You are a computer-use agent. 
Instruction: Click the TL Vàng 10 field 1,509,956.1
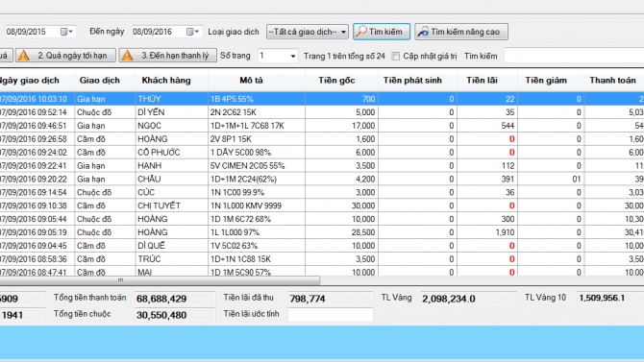click(x=610, y=298)
